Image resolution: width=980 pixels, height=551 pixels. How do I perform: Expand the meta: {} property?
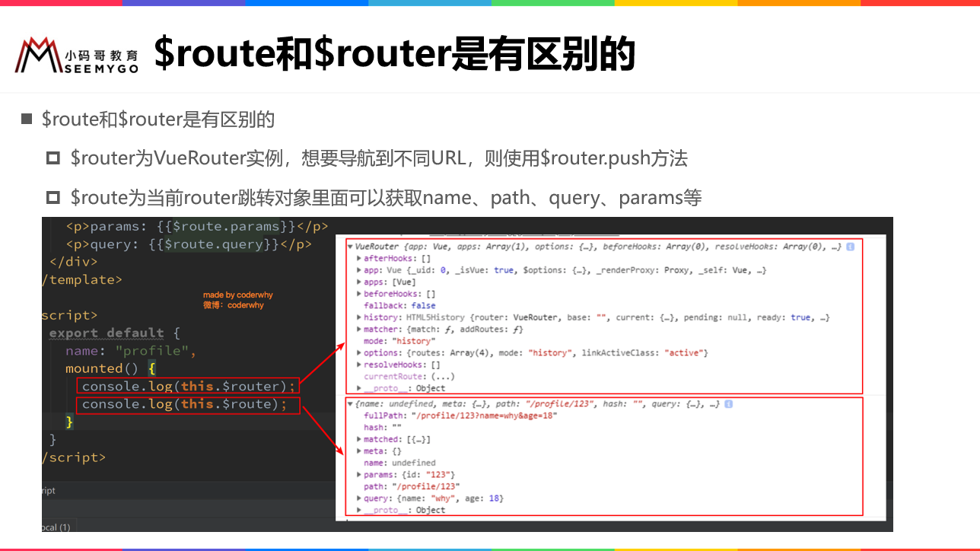point(358,451)
